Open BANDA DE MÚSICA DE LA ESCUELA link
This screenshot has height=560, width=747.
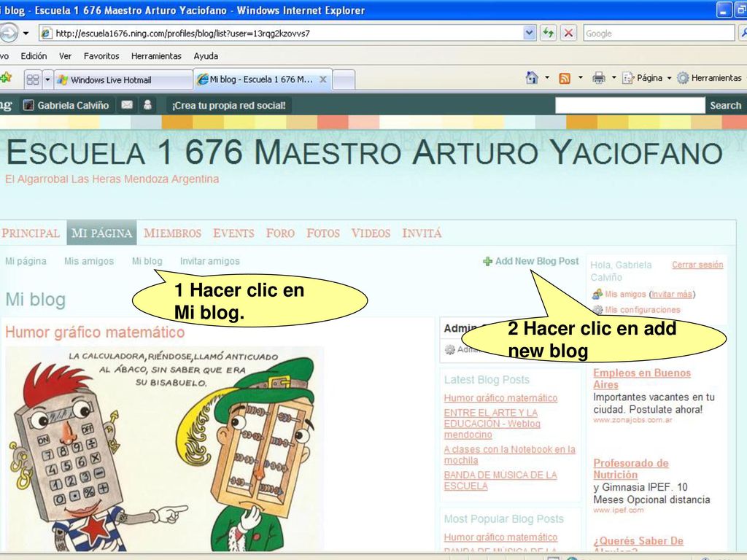(500, 481)
